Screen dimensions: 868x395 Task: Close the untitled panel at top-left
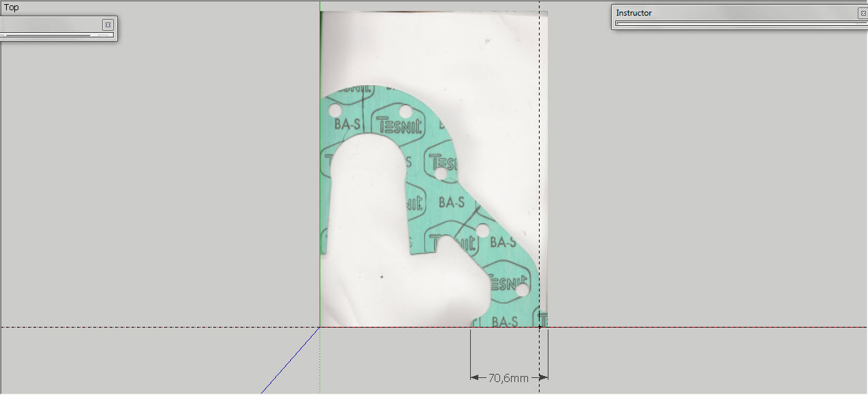coord(108,25)
